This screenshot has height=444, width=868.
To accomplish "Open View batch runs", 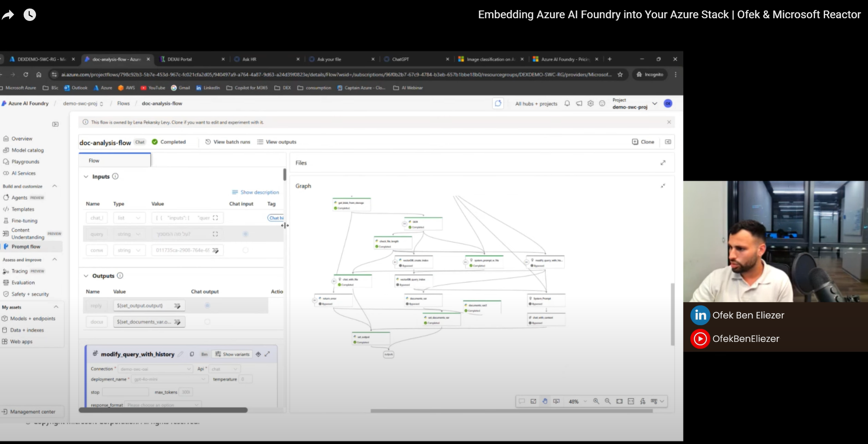I will (228, 142).
